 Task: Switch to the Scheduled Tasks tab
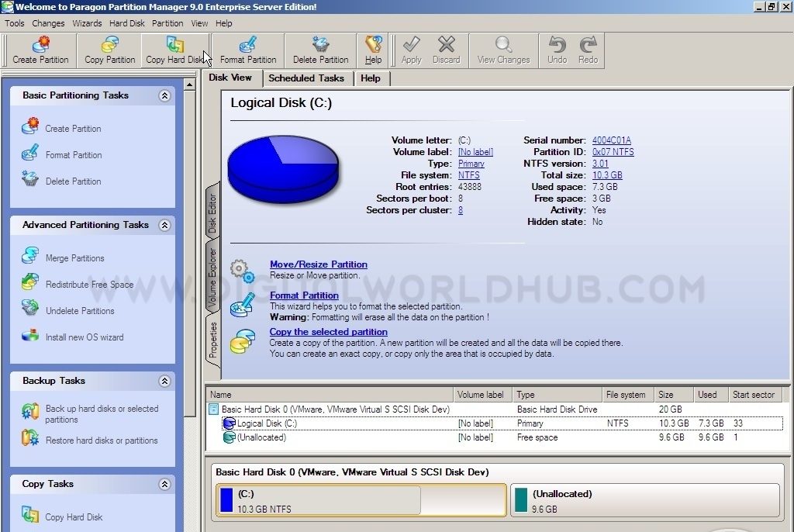click(307, 78)
